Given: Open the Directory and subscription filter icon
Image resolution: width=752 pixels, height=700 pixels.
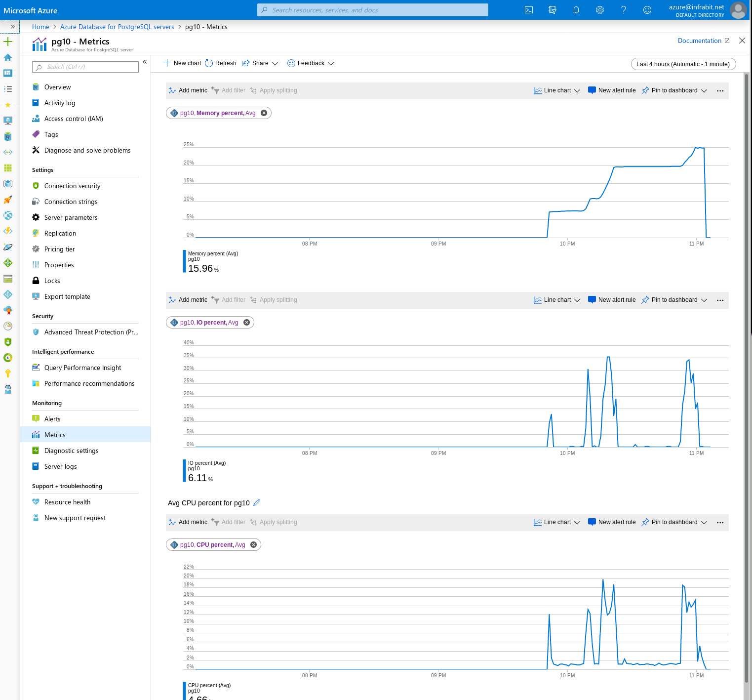Looking at the screenshot, I should [552, 10].
